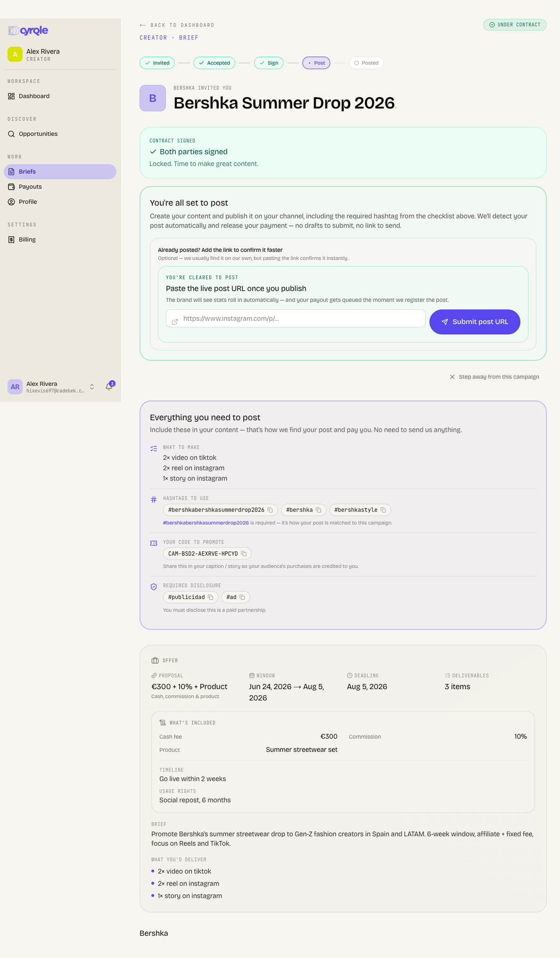The image size is (560, 958).
Task: Open Profile in the sidebar
Action: [x=60, y=202]
